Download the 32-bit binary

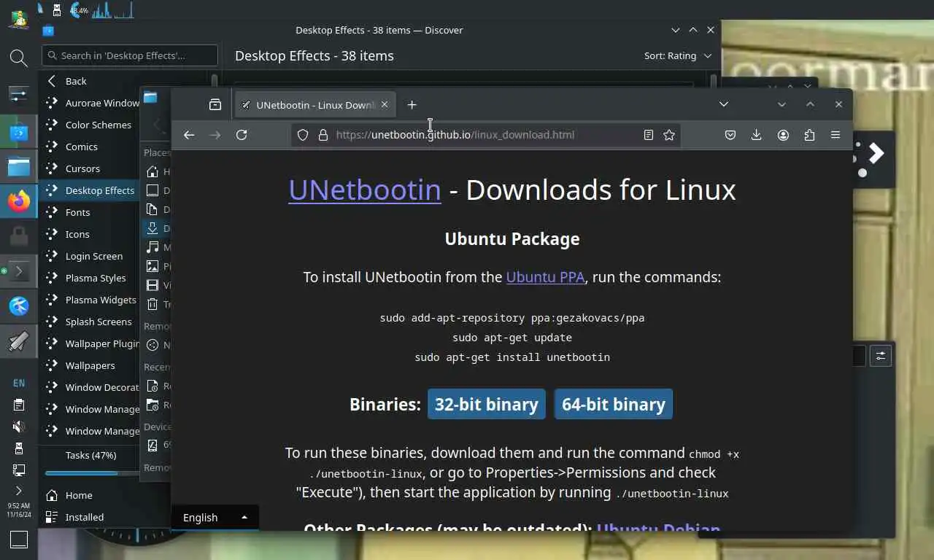487,404
